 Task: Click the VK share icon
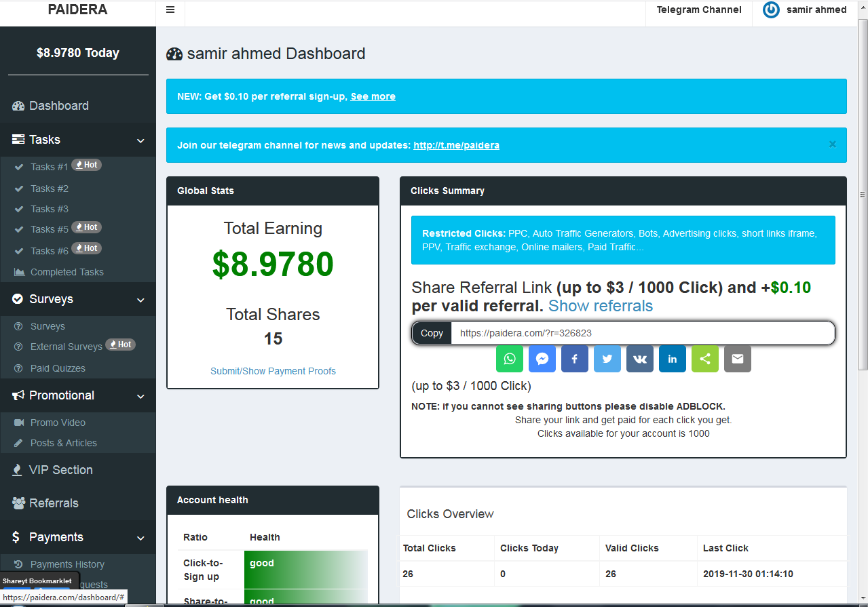click(640, 359)
